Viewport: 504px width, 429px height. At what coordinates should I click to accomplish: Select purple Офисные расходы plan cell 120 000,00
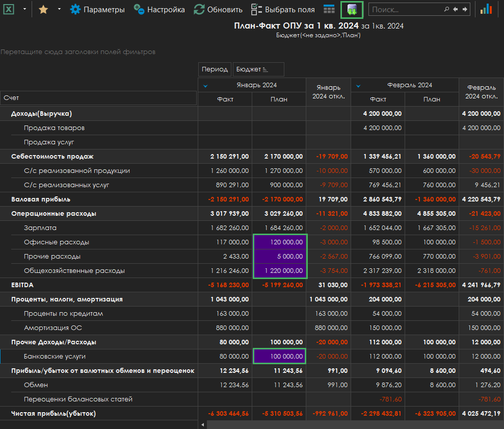(x=279, y=242)
